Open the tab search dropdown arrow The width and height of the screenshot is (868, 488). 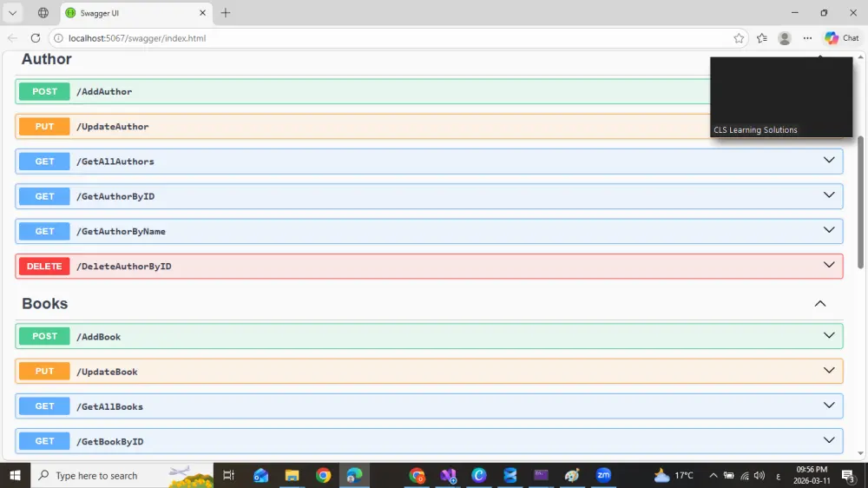coord(12,13)
